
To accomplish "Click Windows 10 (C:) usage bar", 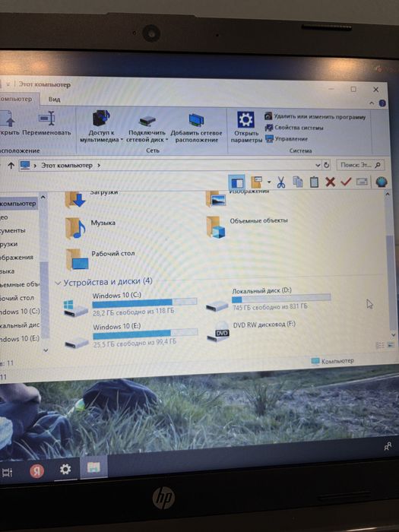I will [144, 302].
